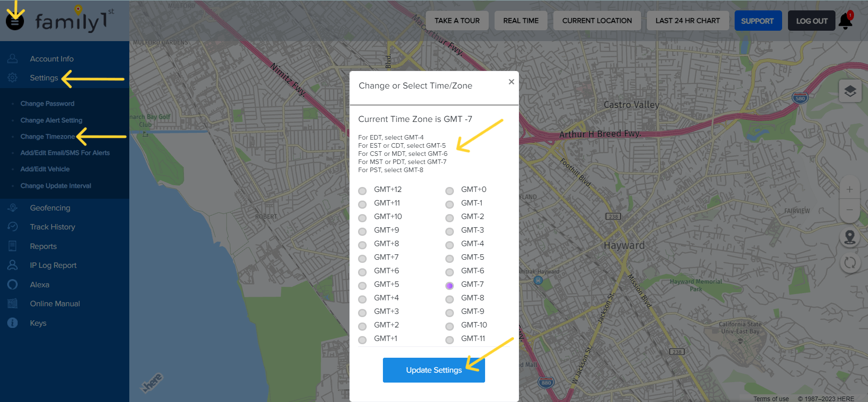Open Keys menu item
This screenshot has height=402, width=868.
coord(38,323)
